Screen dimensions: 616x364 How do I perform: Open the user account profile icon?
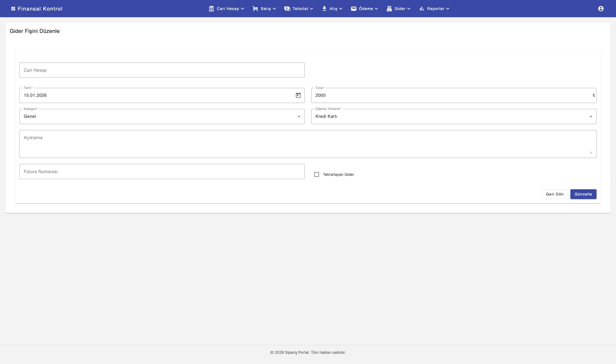(x=601, y=9)
